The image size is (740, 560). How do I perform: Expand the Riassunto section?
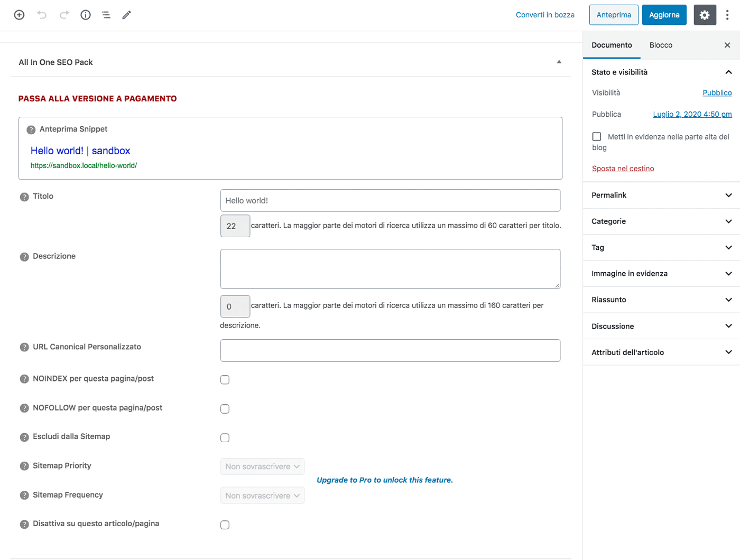661,300
